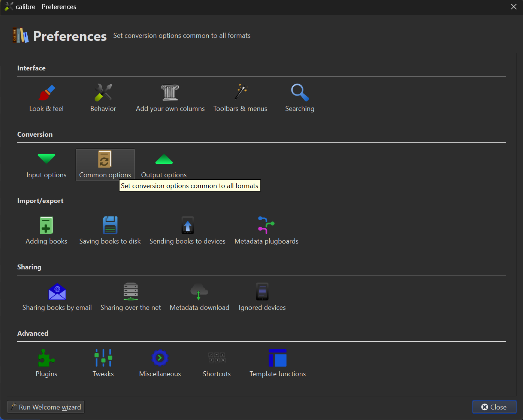
Task: Click the calibre books logo
Action: point(21,35)
